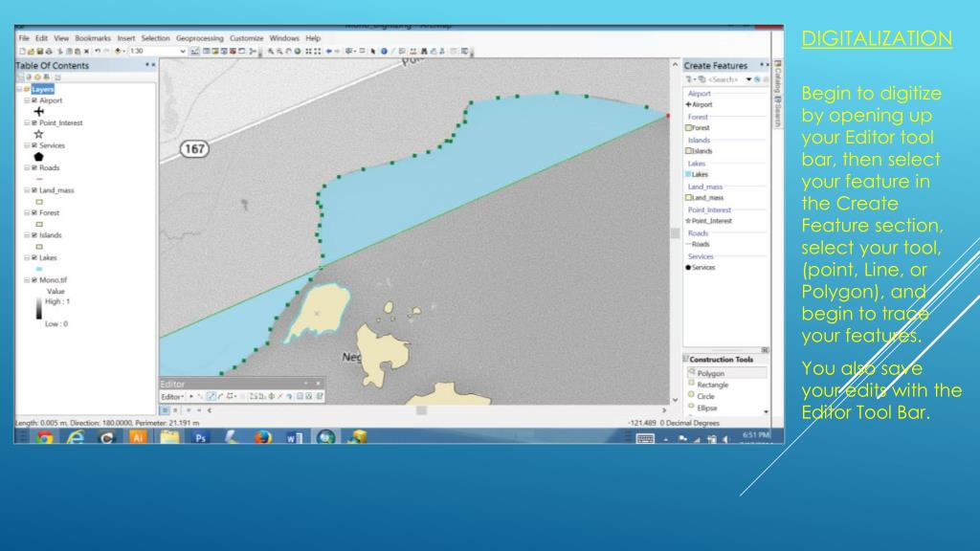Collapse the Mono.tif layer tree node
This screenshot has width=980, height=551.
click(27, 280)
